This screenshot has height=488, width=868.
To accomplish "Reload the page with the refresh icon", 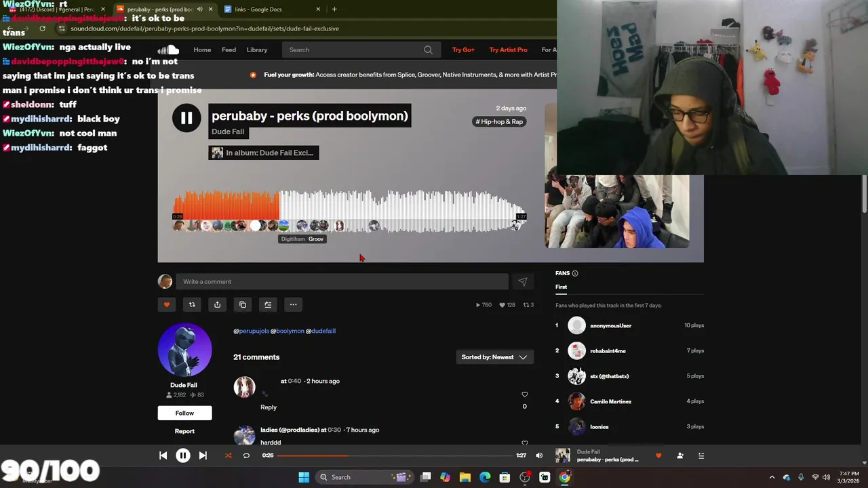I will pos(42,28).
